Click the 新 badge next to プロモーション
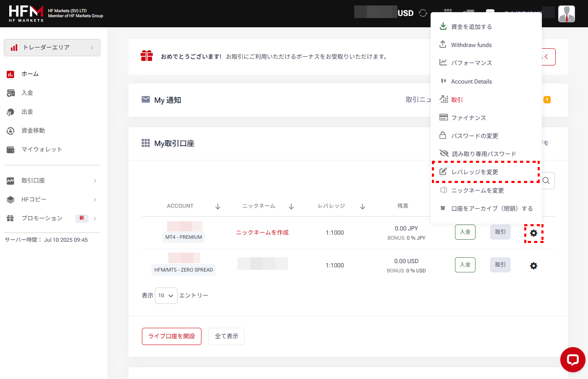Screen dimensions: 588x379 point(82,218)
